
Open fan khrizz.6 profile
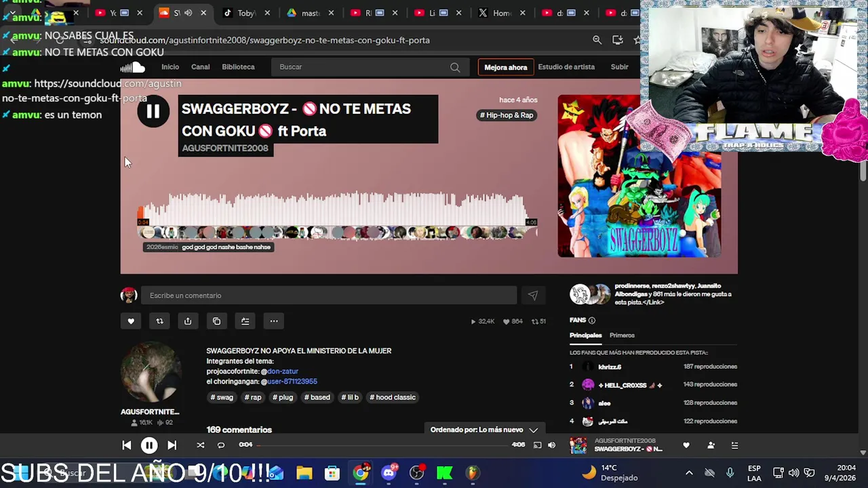610,367
